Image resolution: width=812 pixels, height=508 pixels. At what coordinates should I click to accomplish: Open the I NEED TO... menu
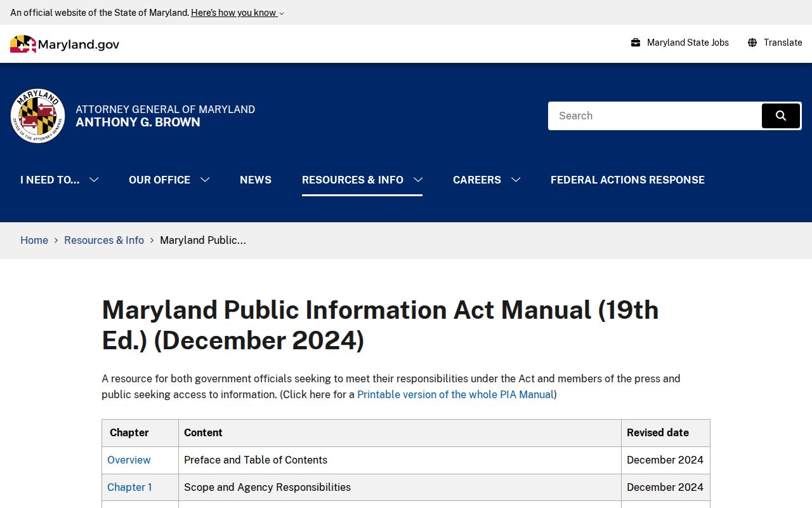[x=50, y=180]
